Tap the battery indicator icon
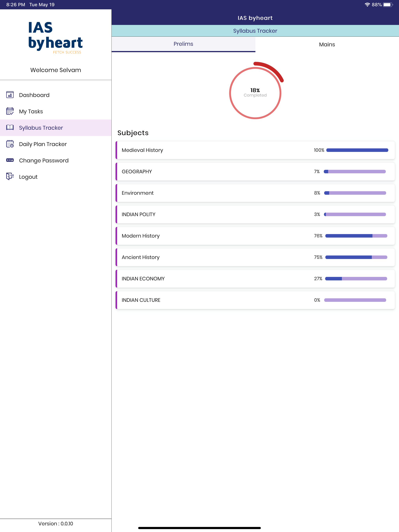 388,4
